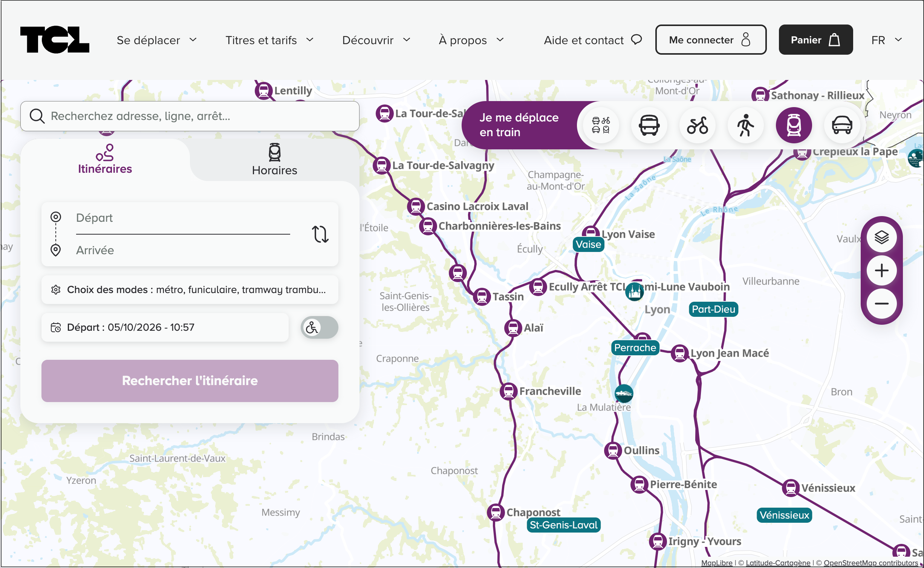Click the Oullins train station marker

point(613,451)
